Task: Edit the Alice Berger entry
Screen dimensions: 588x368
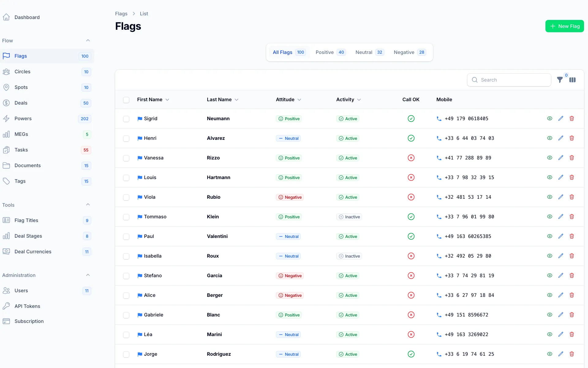Action: (561, 295)
